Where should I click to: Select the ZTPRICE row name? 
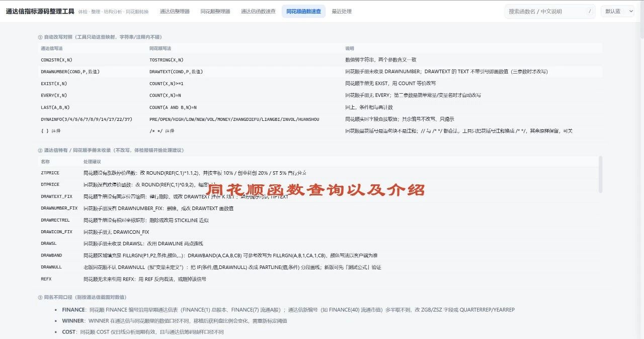click(x=50, y=173)
